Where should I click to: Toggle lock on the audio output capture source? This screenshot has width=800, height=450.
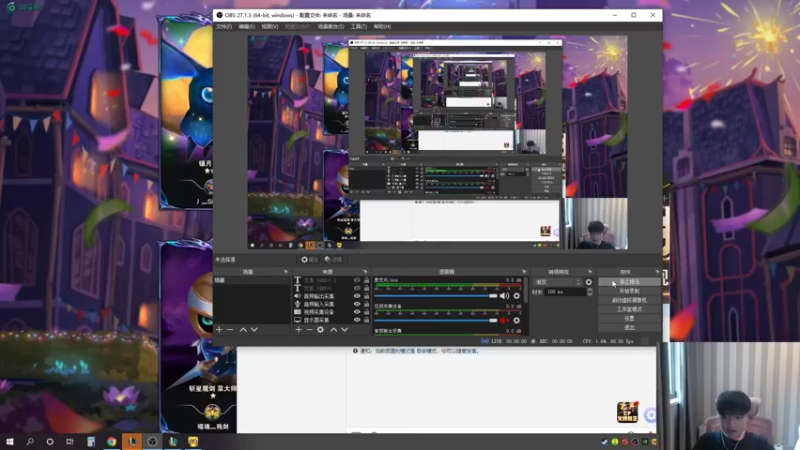[366, 296]
